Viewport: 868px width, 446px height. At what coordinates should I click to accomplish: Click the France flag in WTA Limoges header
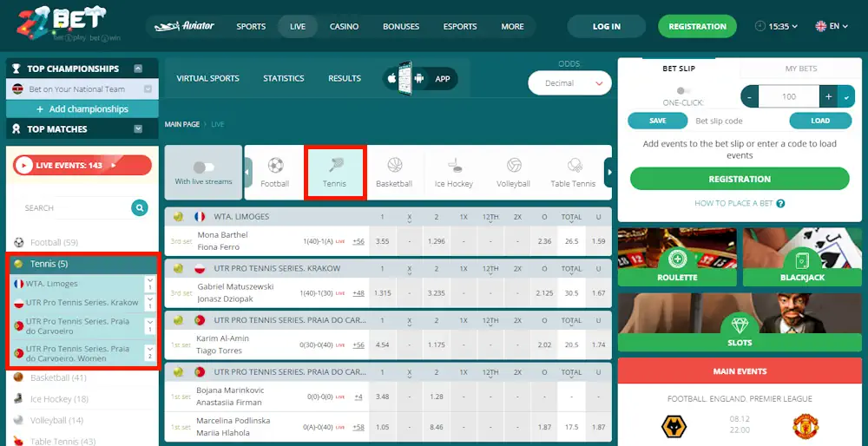click(x=200, y=217)
